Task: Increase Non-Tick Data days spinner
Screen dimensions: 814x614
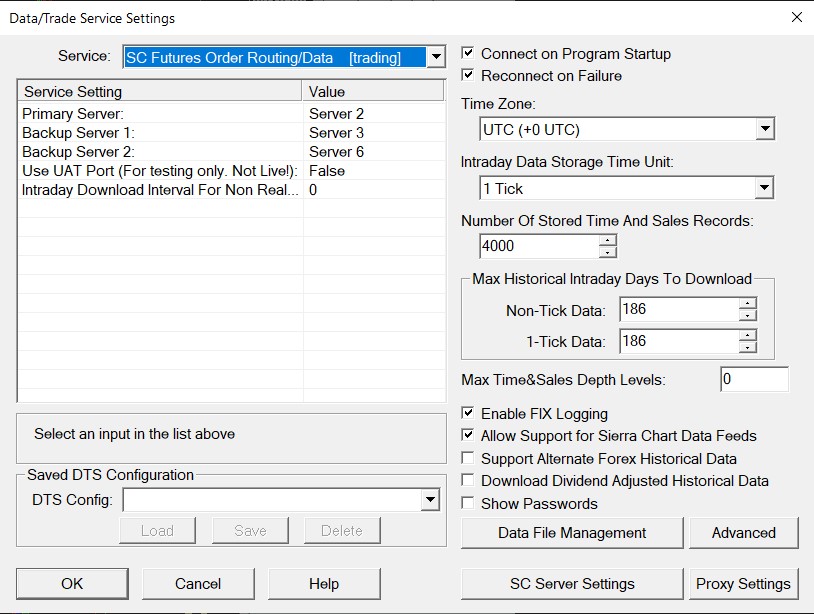Action: [x=748, y=303]
